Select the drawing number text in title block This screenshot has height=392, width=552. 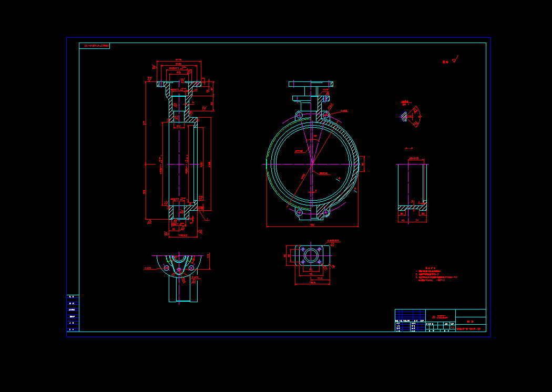coord(470,329)
